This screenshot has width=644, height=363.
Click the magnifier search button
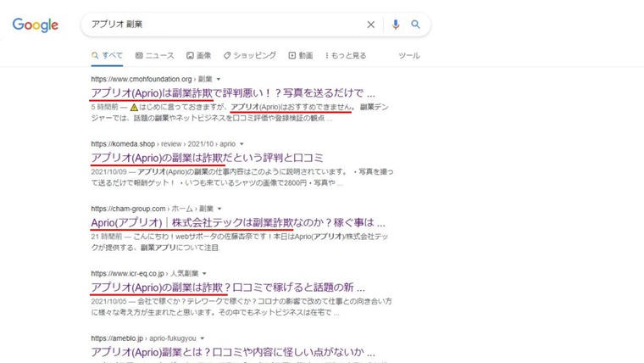point(416,25)
